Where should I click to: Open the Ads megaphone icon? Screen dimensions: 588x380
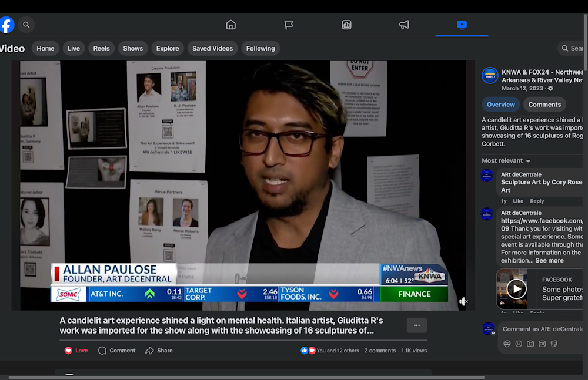pos(404,25)
